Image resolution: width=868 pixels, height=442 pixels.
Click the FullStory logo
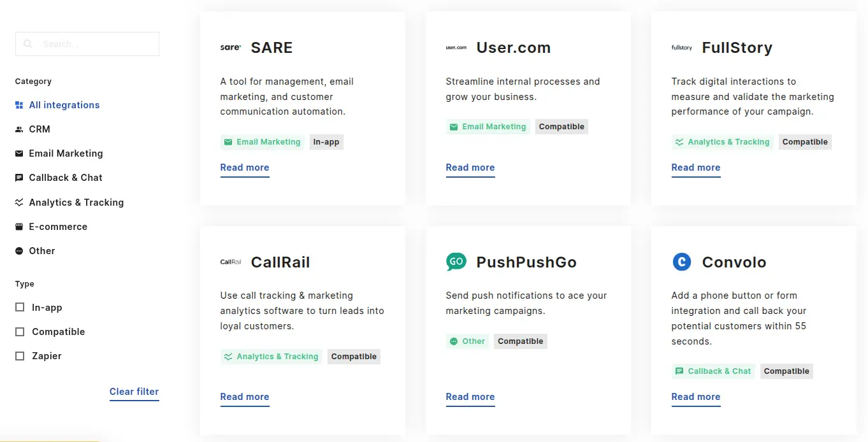coord(681,47)
